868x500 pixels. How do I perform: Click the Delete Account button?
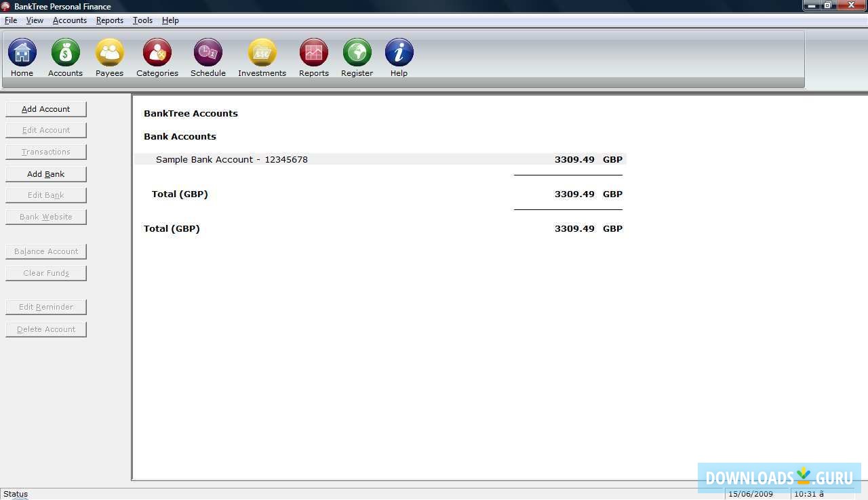tap(46, 329)
